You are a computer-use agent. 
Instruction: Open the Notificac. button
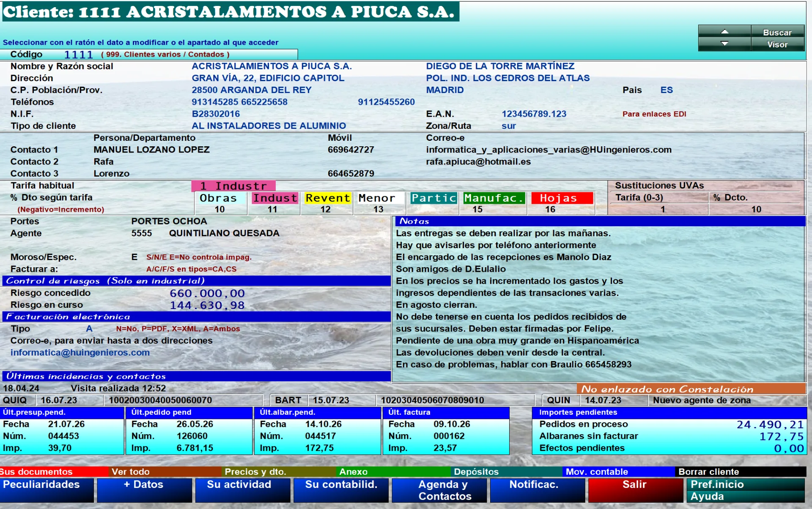coord(538,490)
